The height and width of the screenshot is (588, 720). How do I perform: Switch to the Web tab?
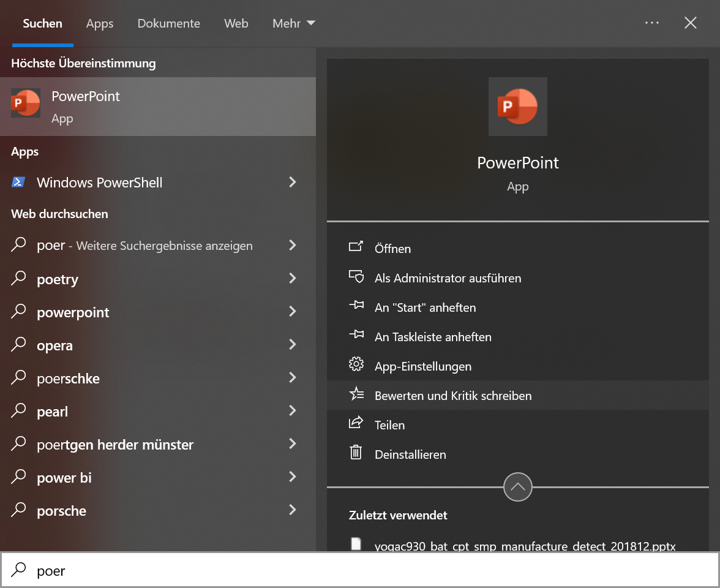click(236, 23)
